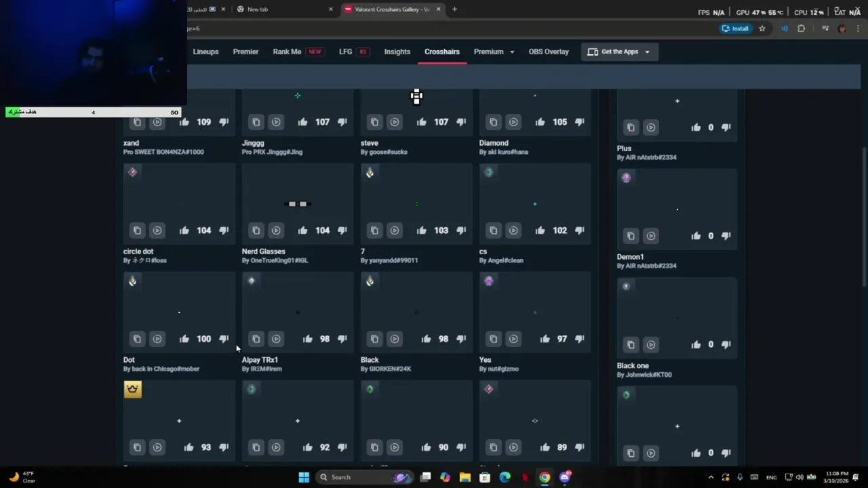Viewport: 868px width, 488px height.
Task: Close the Valorant Crosshairs Gallery tab
Action: click(438, 9)
